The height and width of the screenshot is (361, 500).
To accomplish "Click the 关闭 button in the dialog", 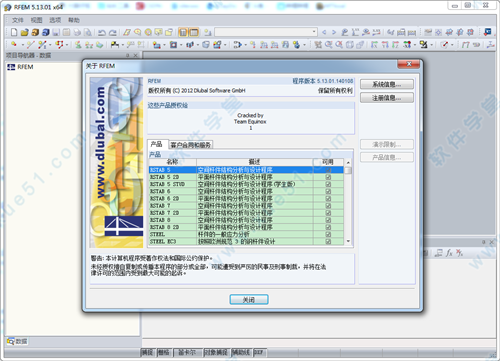I will point(249,300).
